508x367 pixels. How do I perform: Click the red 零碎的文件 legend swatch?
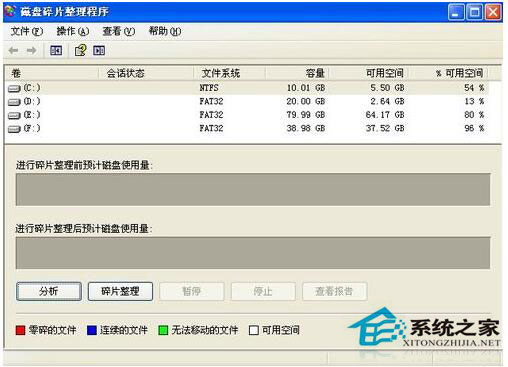20,330
